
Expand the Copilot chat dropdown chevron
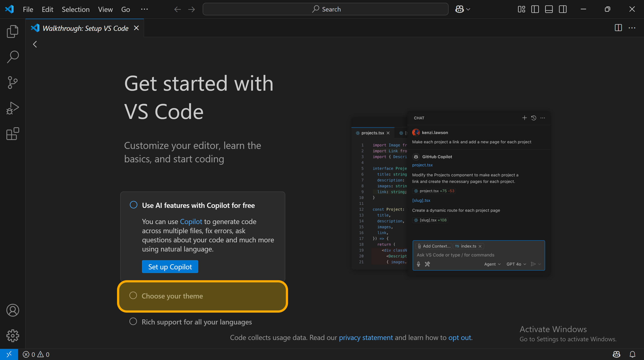click(x=468, y=9)
